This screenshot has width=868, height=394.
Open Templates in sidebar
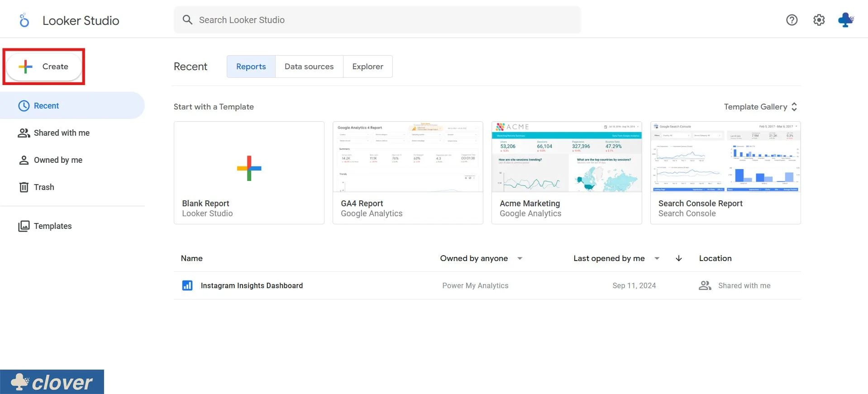point(72,226)
